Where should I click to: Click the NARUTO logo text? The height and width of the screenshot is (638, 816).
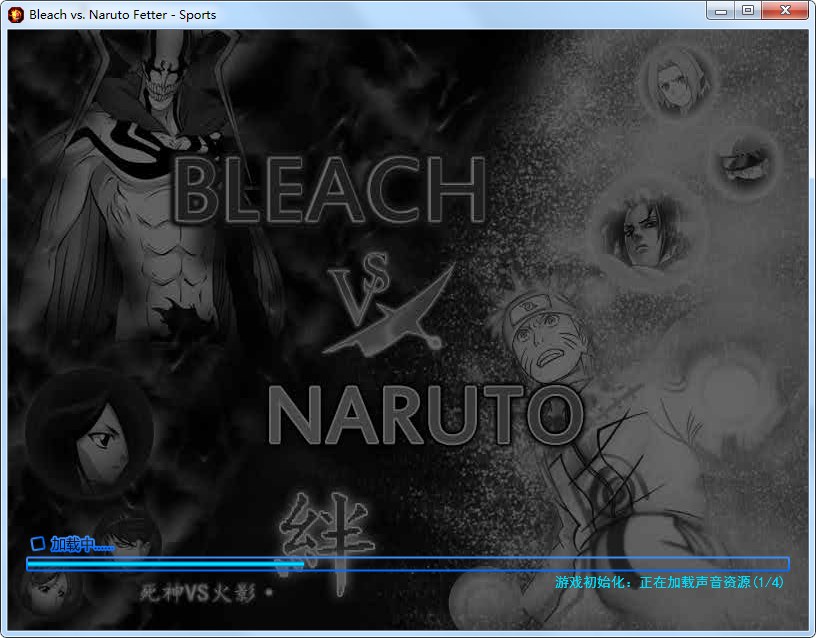425,415
